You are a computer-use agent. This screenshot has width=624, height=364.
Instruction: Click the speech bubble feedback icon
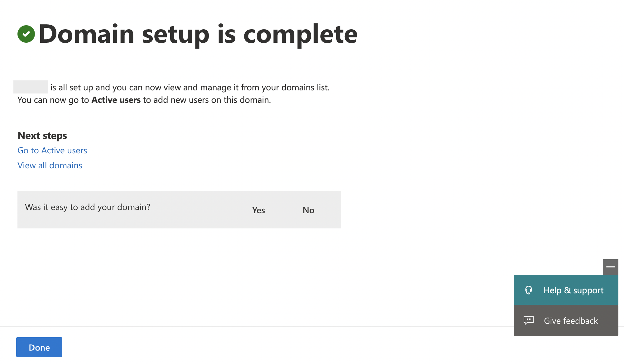coord(529,320)
